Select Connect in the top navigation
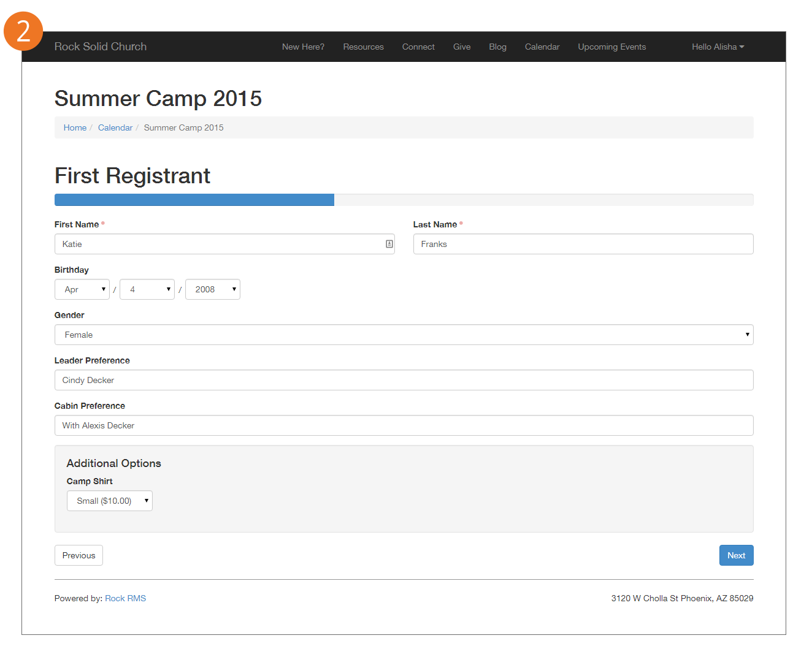 point(418,47)
